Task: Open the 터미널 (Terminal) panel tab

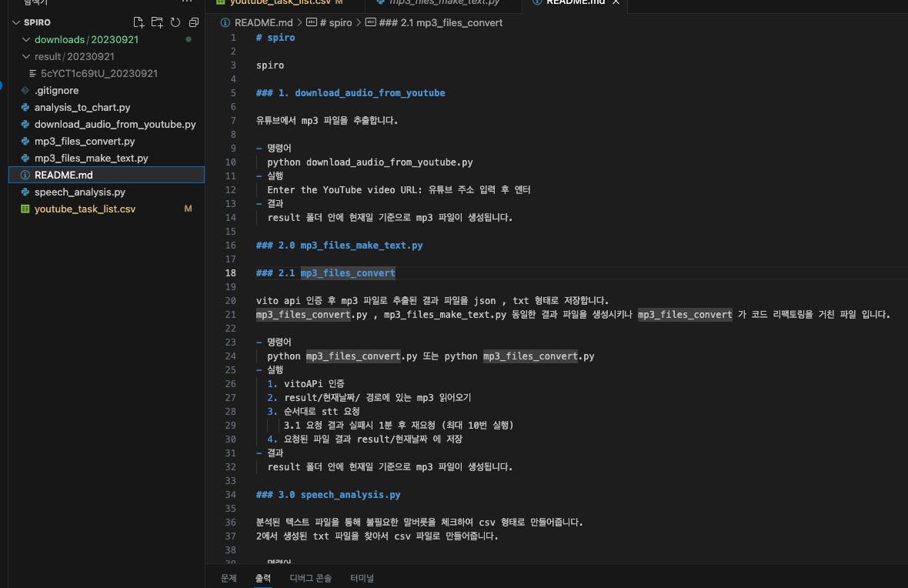Action: pos(362,578)
